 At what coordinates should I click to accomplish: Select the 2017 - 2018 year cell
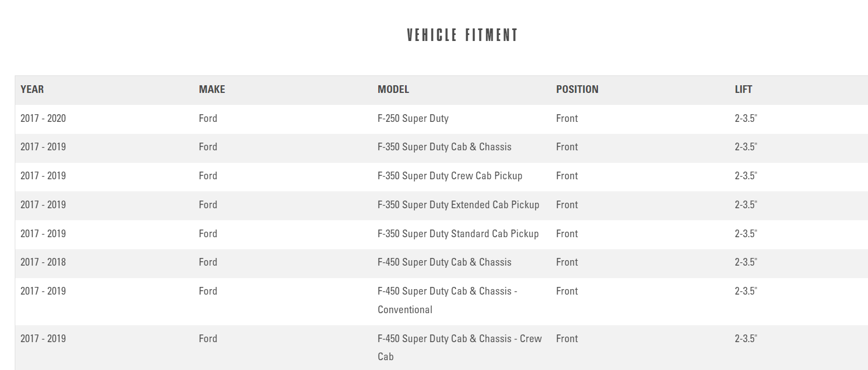tap(43, 262)
